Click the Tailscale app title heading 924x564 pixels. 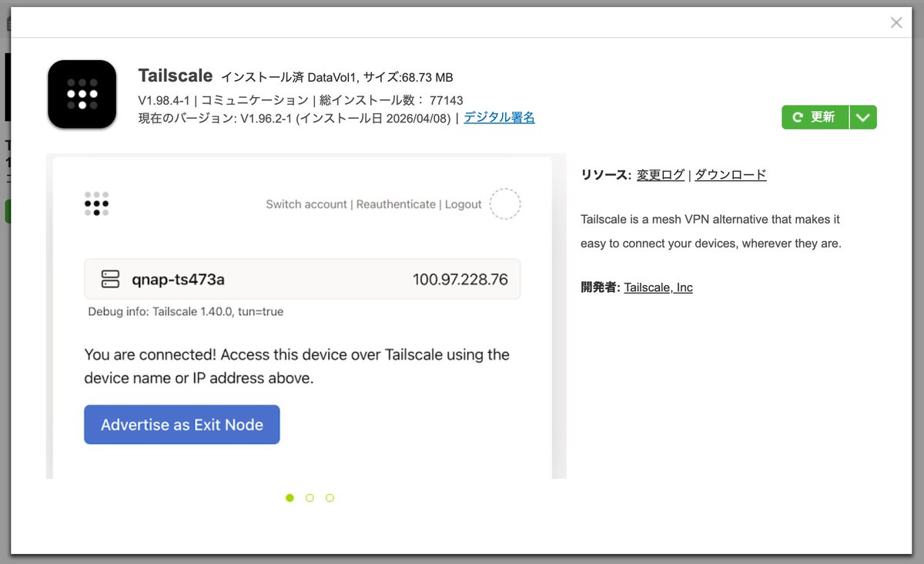(176, 76)
